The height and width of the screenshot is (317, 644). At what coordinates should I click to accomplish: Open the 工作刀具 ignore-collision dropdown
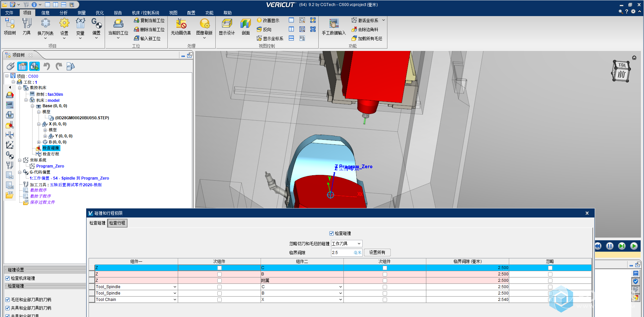click(346, 244)
